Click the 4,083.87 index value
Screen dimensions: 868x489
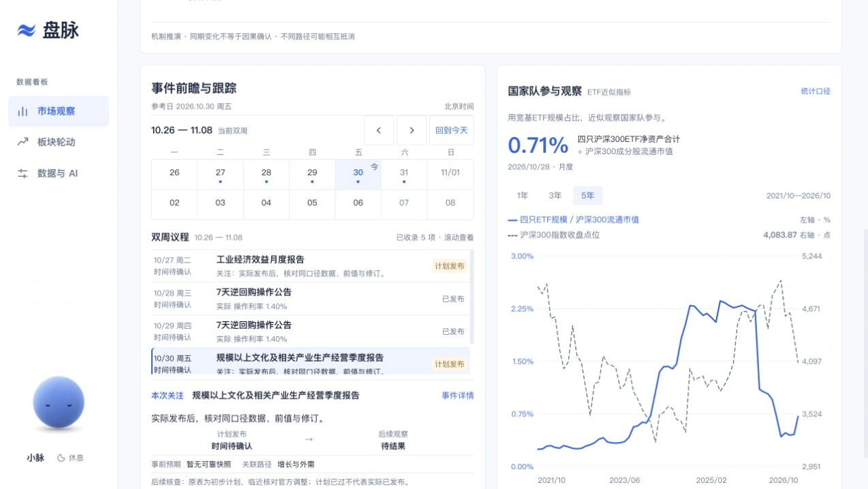(780, 235)
